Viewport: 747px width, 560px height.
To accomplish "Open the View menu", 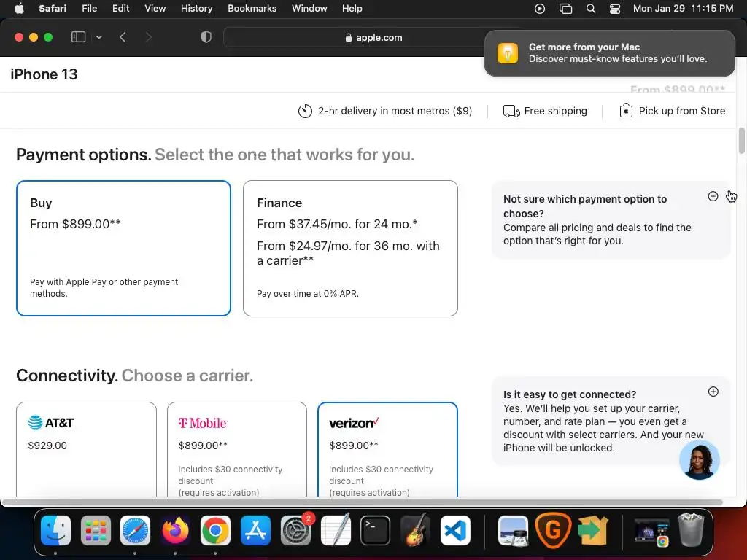I will (155, 9).
